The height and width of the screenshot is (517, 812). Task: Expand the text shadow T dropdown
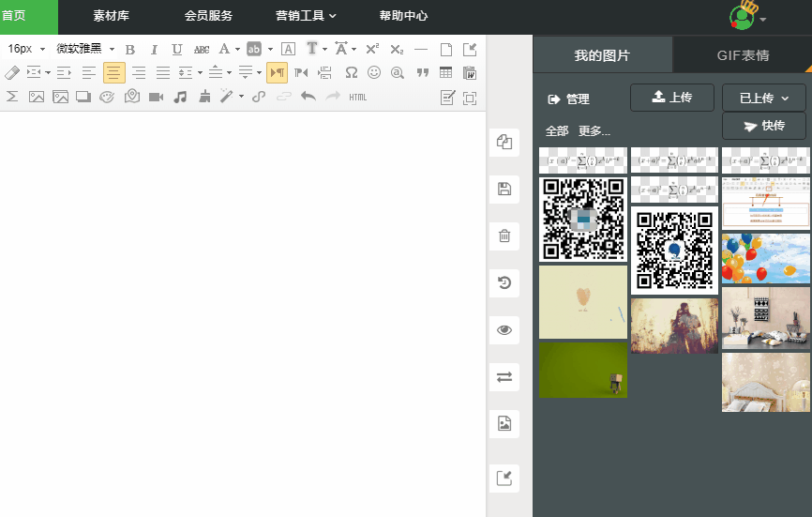coord(324,49)
